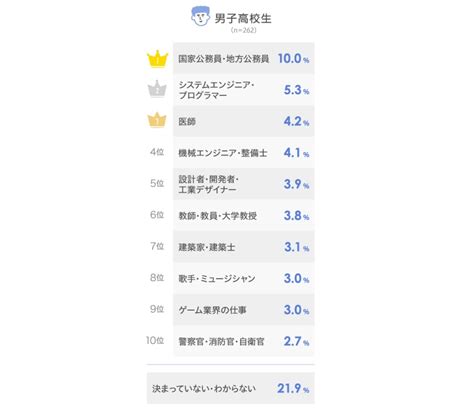
Task: Select the 医師 ranking row
Action: [x=244, y=121]
